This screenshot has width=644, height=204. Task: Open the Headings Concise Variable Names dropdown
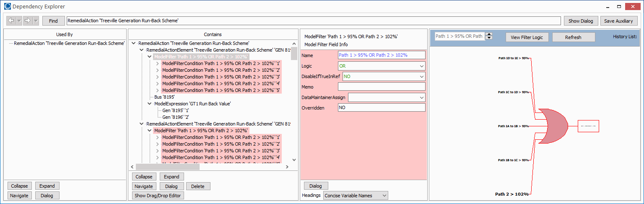tap(384, 196)
